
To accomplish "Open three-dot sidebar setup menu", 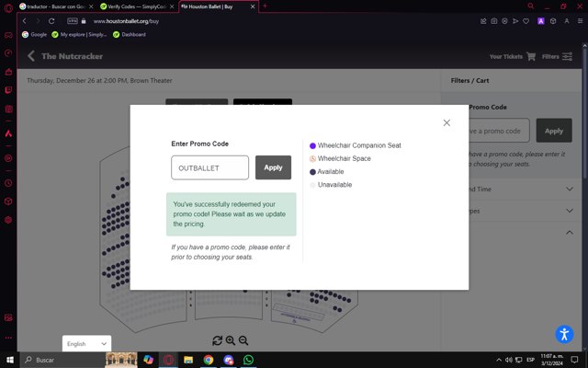I will point(8,338).
